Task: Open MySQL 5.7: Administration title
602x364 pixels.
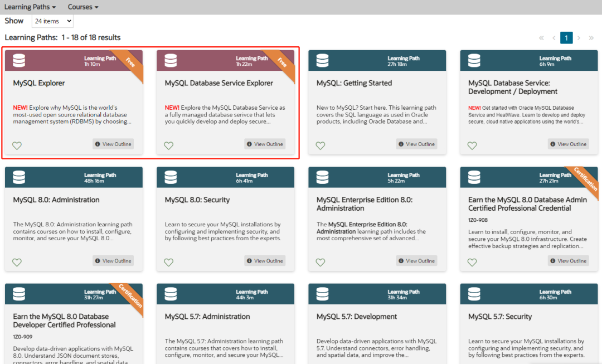Action: click(207, 317)
